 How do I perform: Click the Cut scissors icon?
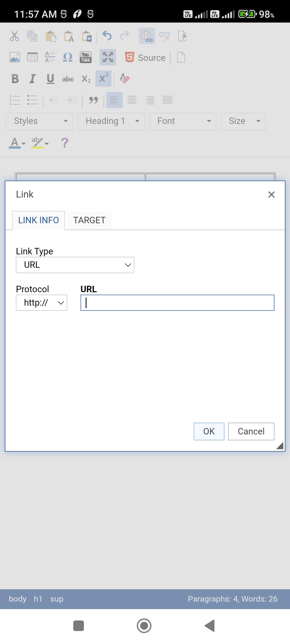tap(15, 36)
